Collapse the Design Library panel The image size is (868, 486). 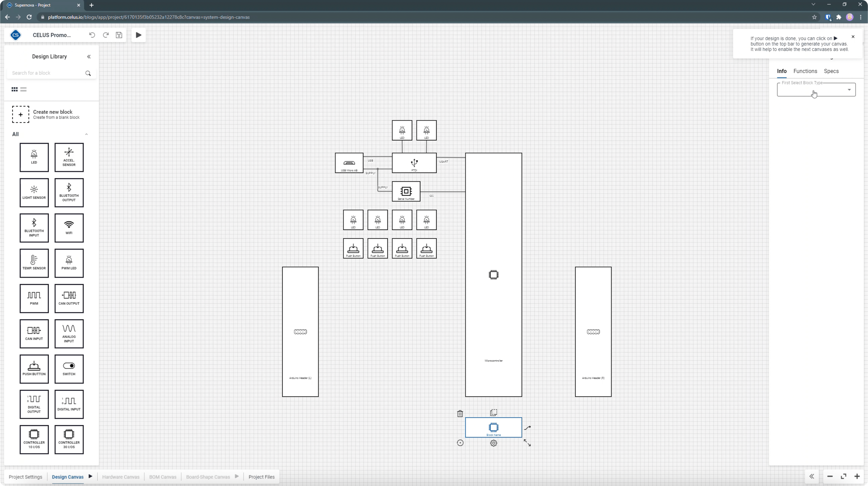89,57
